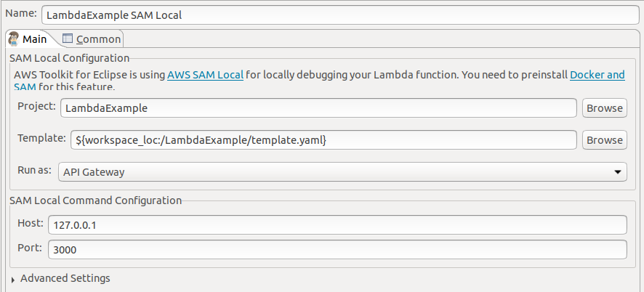Image resolution: width=644 pixels, height=292 pixels.
Task: Click the Common tab table icon
Action: pyautogui.click(x=68, y=38)
